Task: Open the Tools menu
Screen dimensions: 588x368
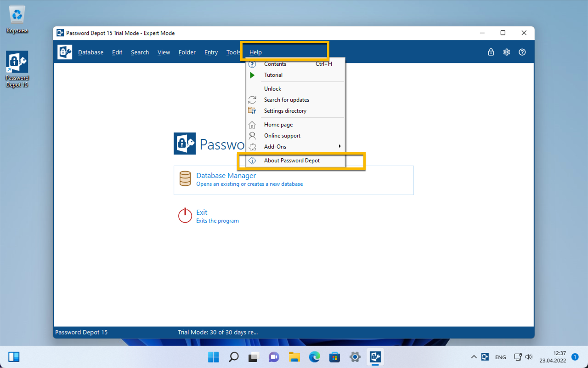Action: (x=233, y=52)
